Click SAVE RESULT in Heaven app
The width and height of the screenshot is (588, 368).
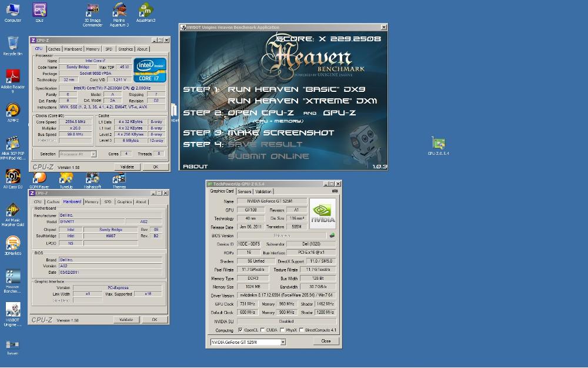click(265, 144)
